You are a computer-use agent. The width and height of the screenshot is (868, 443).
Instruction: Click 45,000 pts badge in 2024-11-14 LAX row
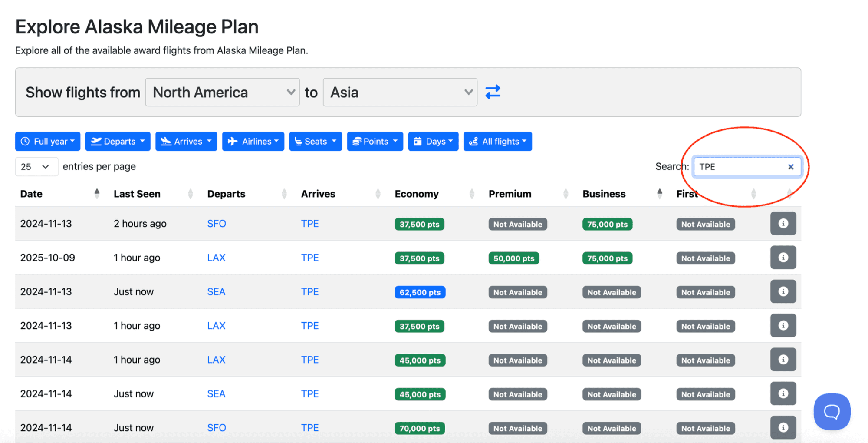(x=420, y=360)
